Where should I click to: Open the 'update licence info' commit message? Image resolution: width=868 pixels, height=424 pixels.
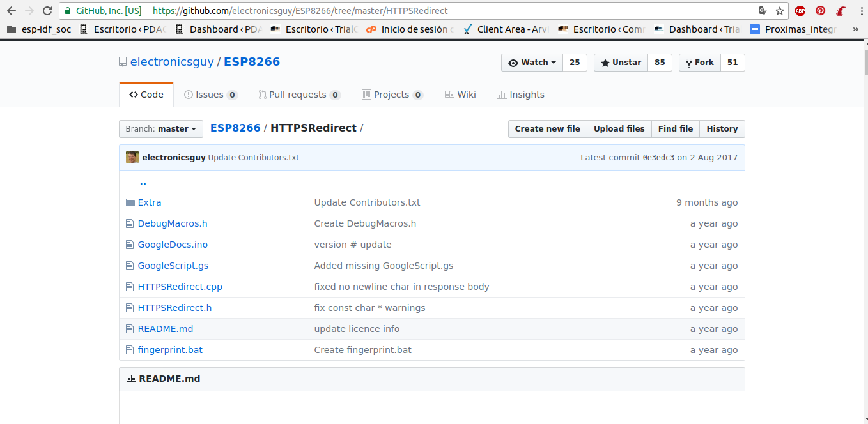click(x=357, y=329)
